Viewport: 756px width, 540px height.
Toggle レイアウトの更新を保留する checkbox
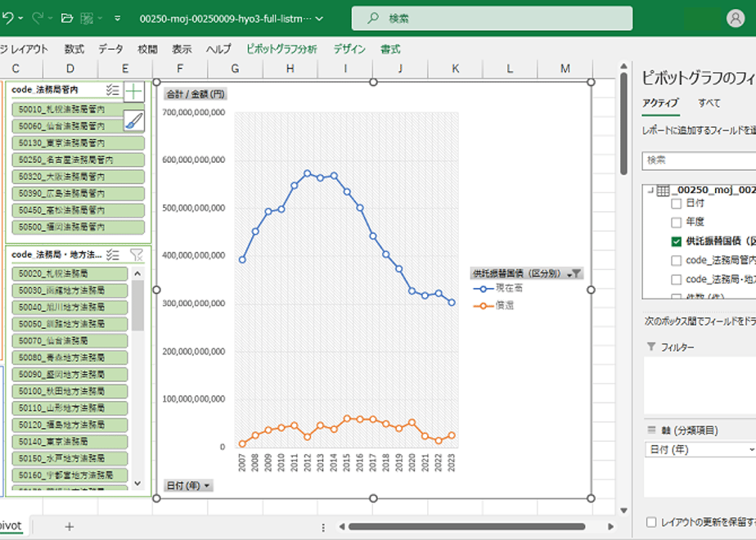tap(651, 522)
